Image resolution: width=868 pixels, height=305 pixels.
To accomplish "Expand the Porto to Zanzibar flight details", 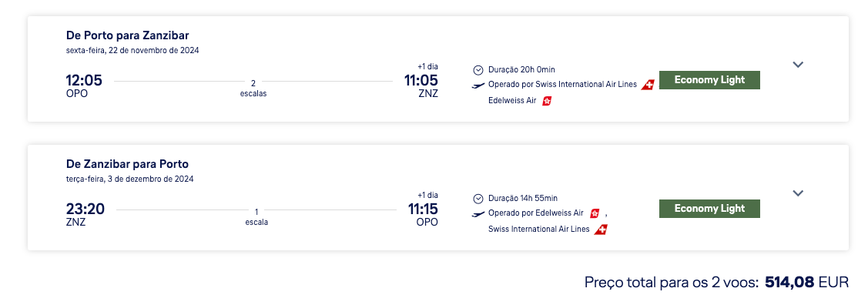I will pos(797,64).
